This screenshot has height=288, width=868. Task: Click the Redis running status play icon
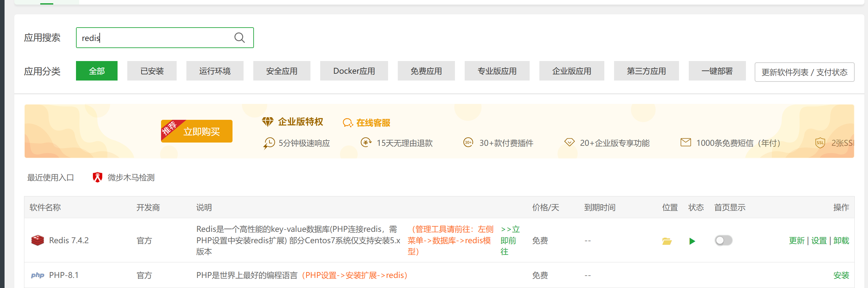click(692, 241)
